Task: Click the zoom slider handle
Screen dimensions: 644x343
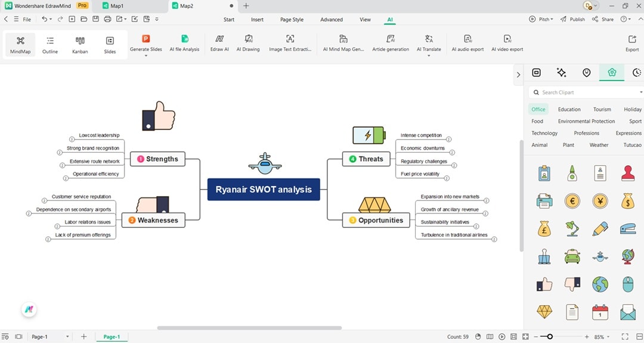Action: coord(550,336)
